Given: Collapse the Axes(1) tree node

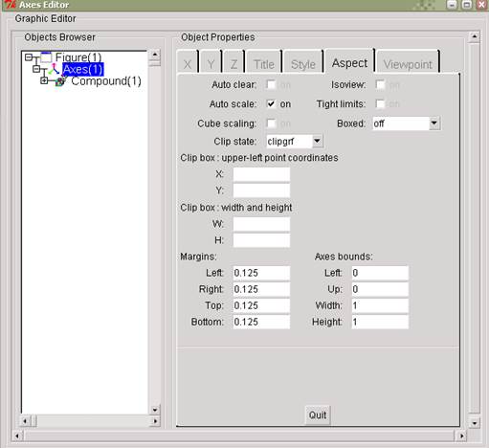Looking at the screenshot, I should [36, 69].
